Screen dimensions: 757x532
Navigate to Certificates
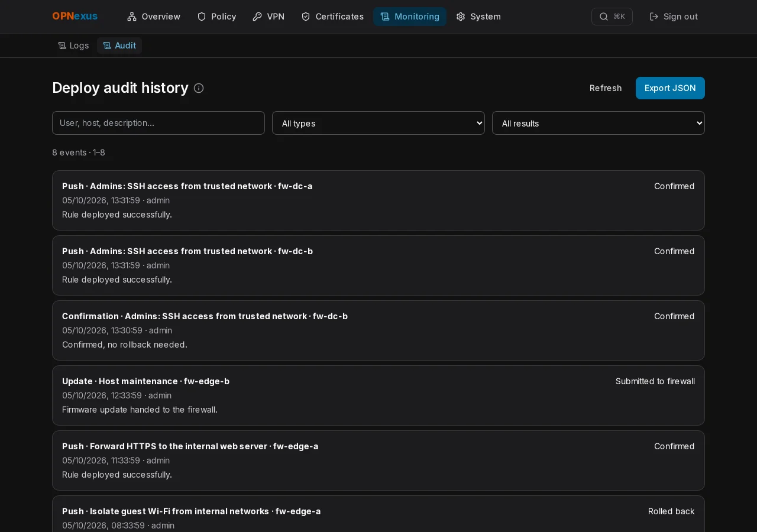click(332, 17)
